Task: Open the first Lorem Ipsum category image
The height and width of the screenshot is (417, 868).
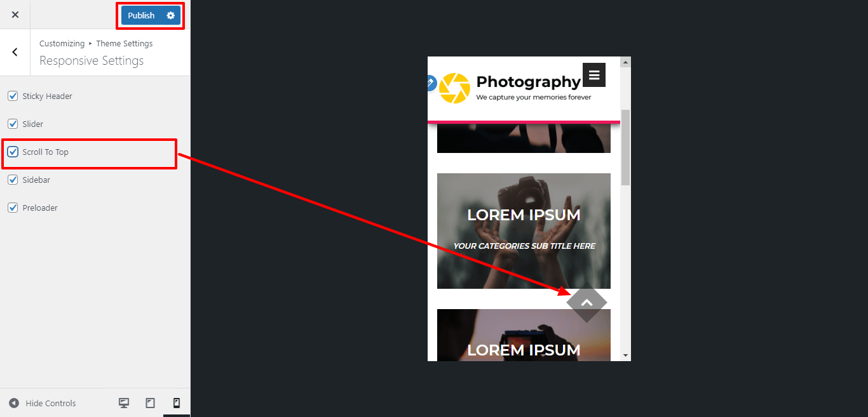Action: coord(524,231)
